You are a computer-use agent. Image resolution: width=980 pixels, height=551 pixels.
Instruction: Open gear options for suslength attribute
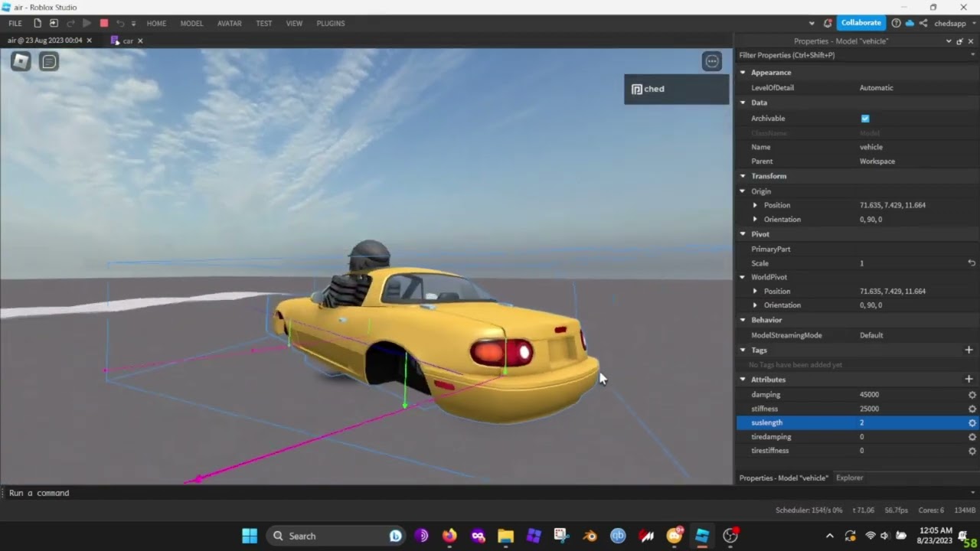coord(972,423)
